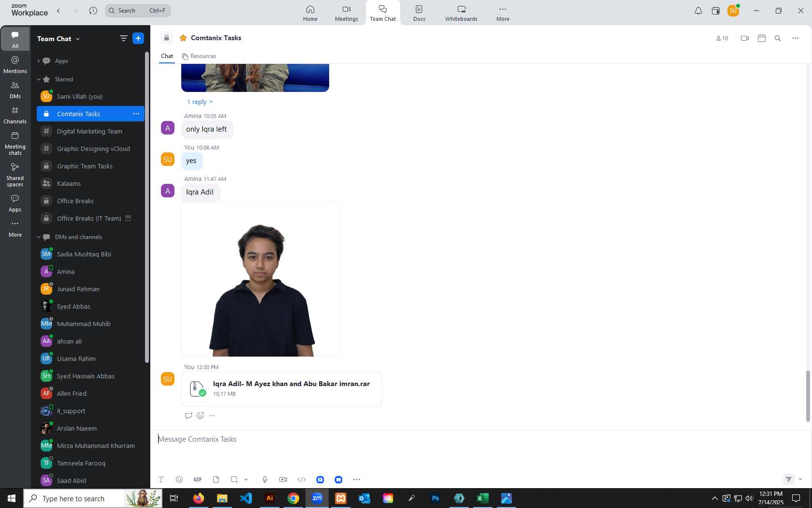Open the Kalaams group chat
Screen dimensions: 812x508
coord(90,183)
